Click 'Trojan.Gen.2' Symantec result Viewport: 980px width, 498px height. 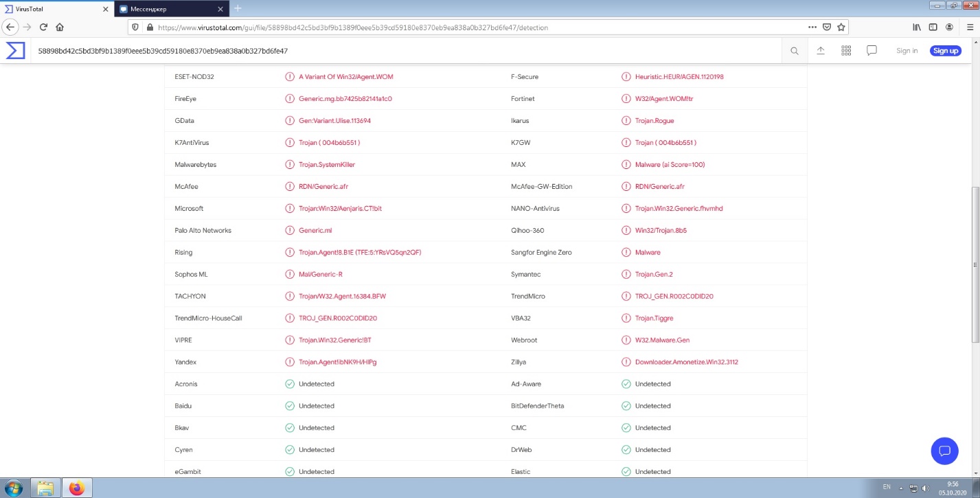[654, 275]
